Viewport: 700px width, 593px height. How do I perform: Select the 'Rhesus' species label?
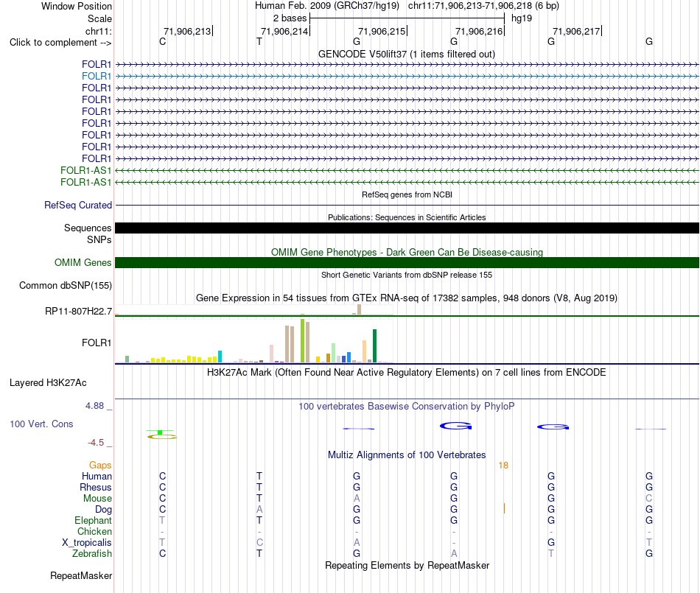(x=96, y=487)
